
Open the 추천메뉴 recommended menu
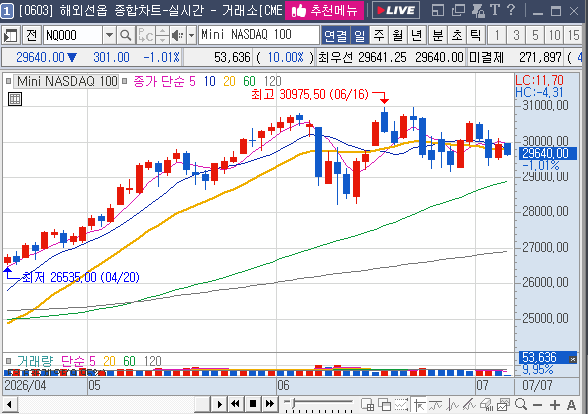pos(324,10)
